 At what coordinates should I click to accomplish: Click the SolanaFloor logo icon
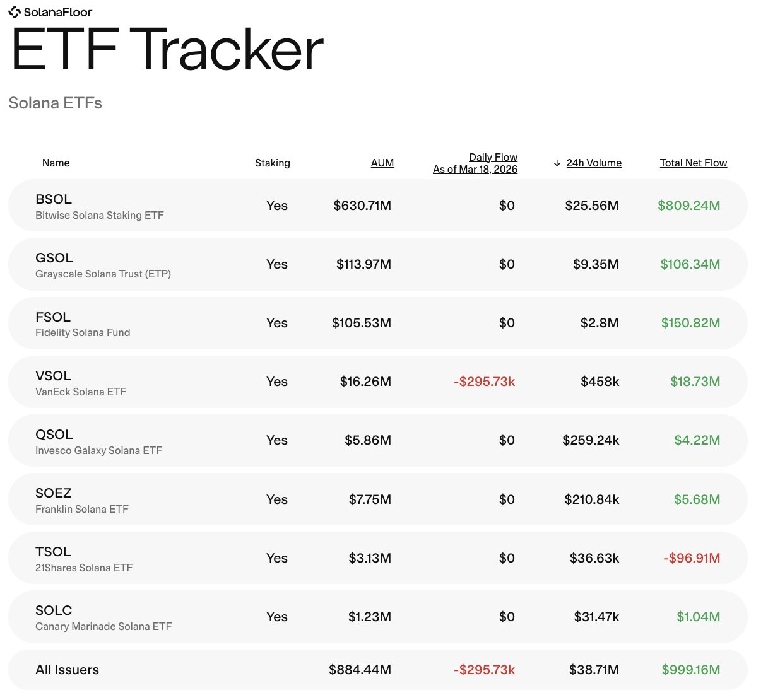tap(15, 12)
